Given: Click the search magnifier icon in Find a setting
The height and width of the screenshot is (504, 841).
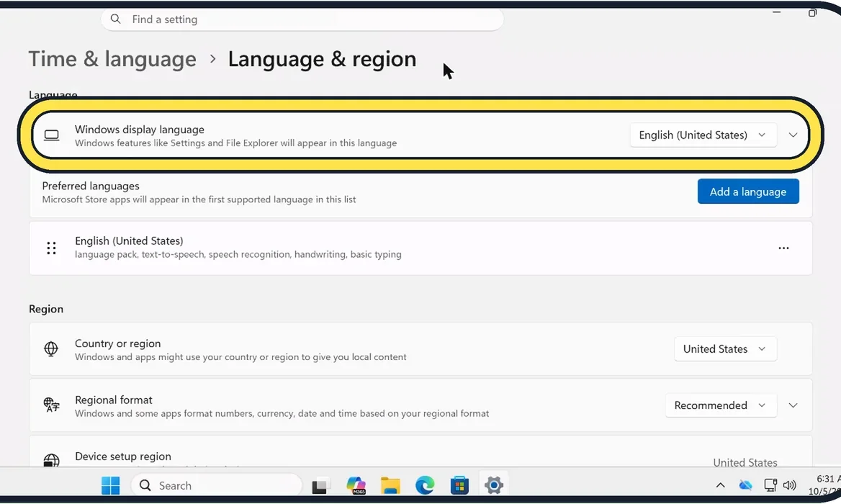Looking at the screenshot, I should click(115, 19).
